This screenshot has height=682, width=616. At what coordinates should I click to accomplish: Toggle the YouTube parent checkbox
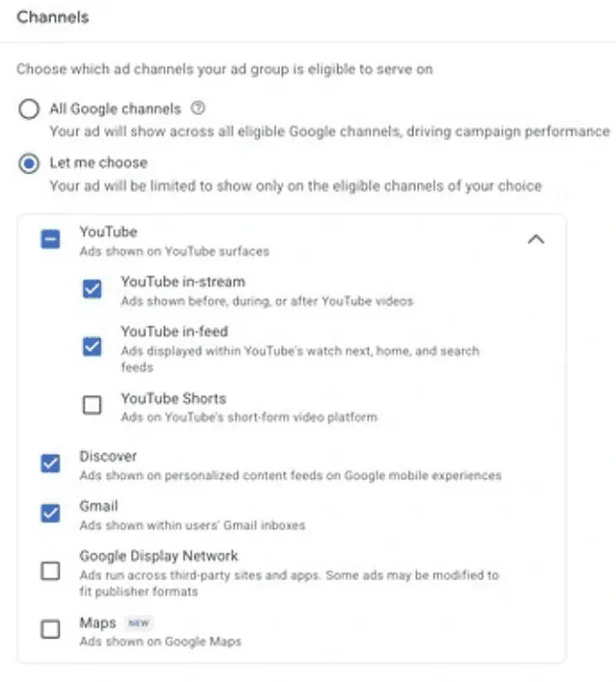click(x=50, y=240)
